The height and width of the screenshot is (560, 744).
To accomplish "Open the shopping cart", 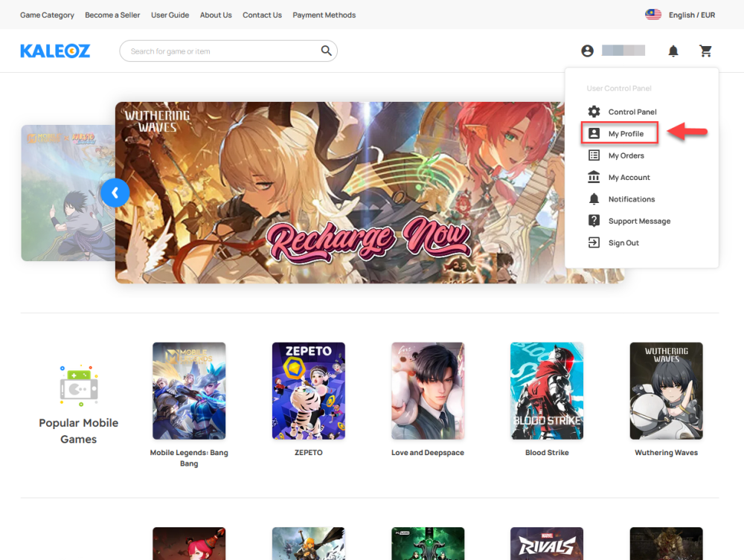I will click(705, 51).
